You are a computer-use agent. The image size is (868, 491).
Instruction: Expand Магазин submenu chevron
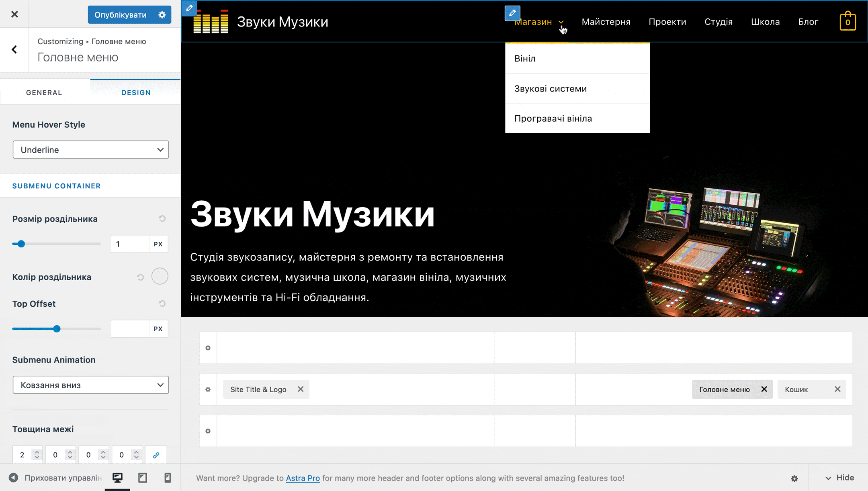561,22
